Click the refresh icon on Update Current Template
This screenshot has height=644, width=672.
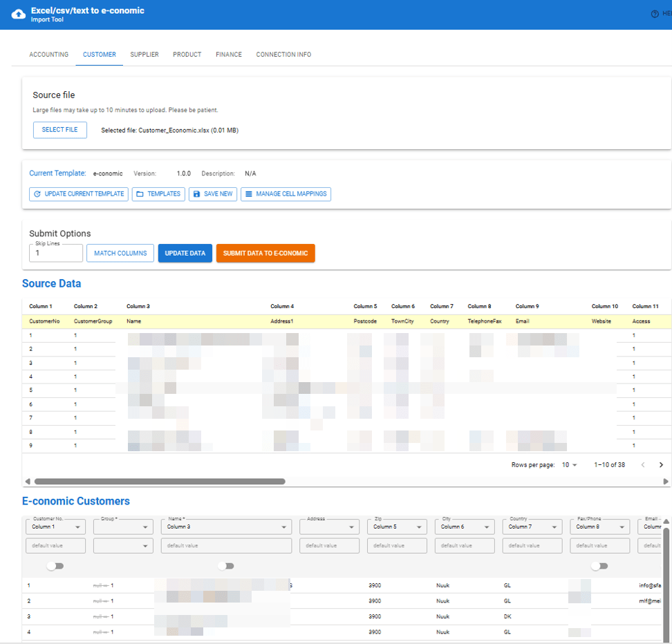point(37,194)
